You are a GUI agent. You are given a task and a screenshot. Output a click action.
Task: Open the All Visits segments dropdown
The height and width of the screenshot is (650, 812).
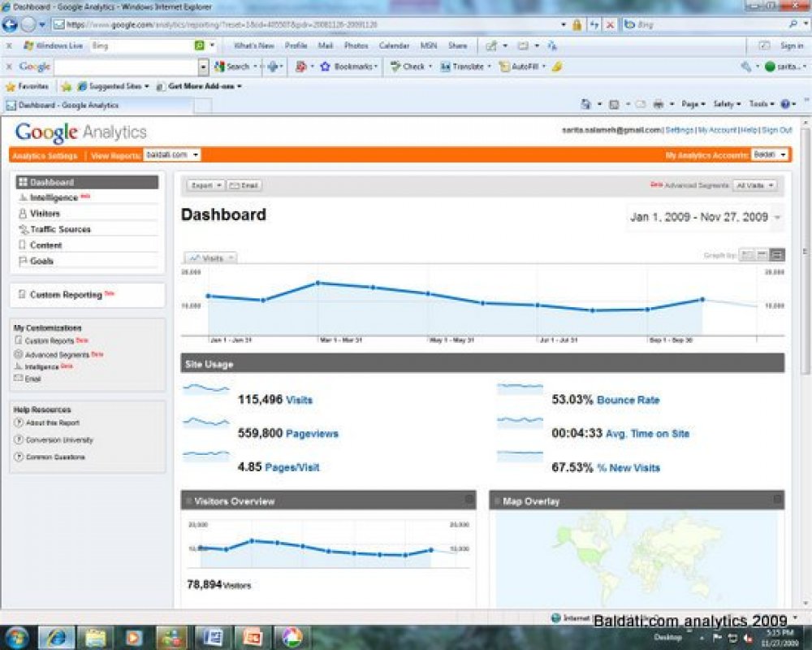755,185
